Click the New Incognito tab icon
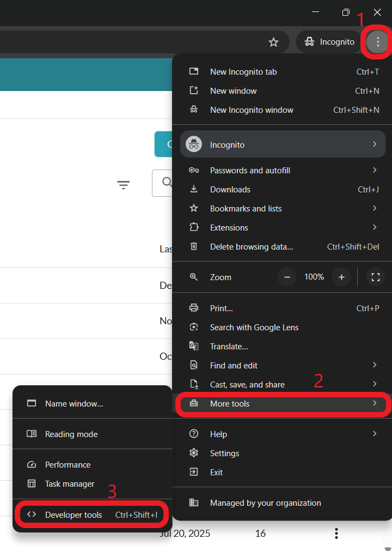 click(x=194, y=71)
